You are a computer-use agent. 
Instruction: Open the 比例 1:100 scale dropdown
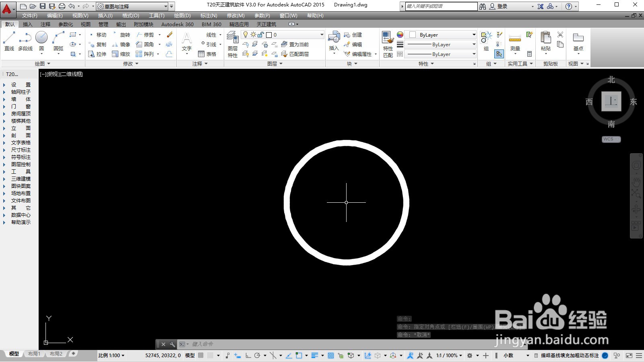111,356
